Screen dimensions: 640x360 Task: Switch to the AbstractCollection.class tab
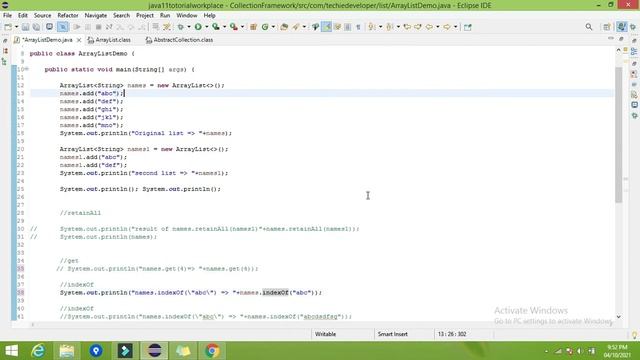pos(180,40)
